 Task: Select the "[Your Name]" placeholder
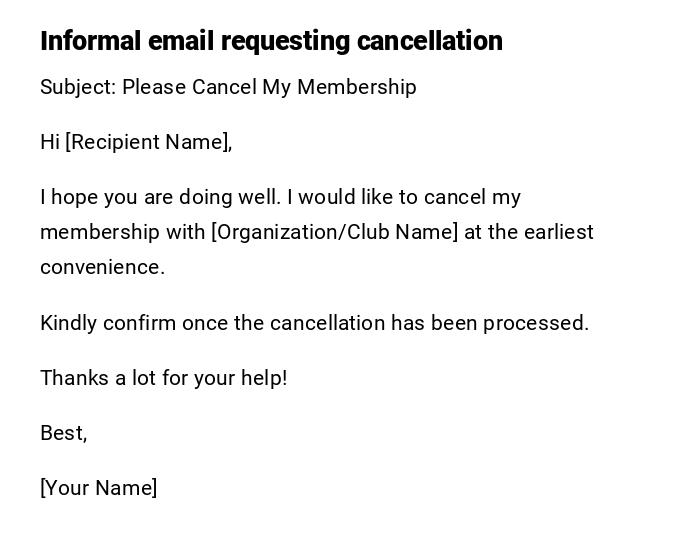tap(99, 488)
